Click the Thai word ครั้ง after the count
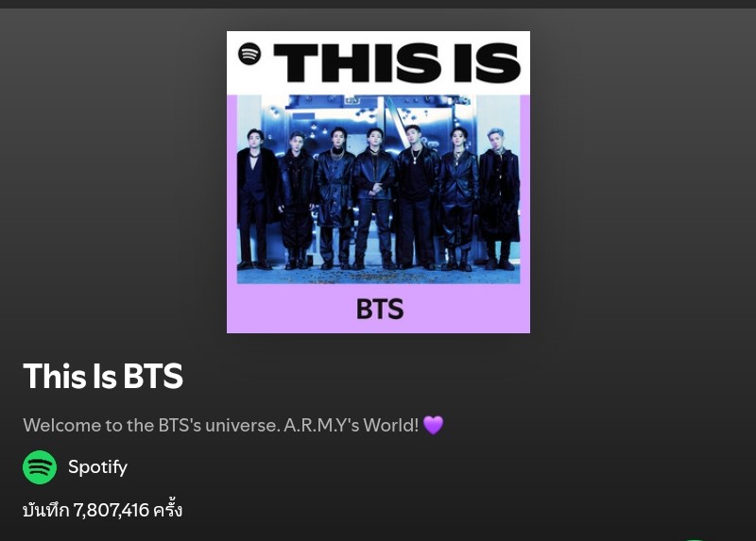 click(167, 509)
